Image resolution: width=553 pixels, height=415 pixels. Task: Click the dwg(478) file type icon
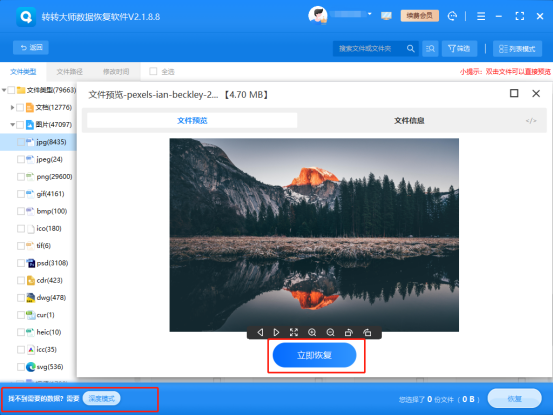click(x=31, y=298)
